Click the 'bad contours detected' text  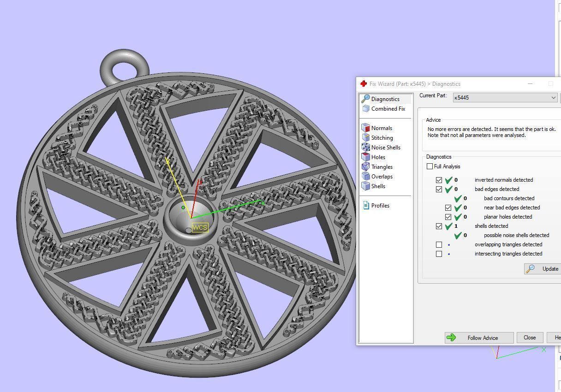[509, 198]
